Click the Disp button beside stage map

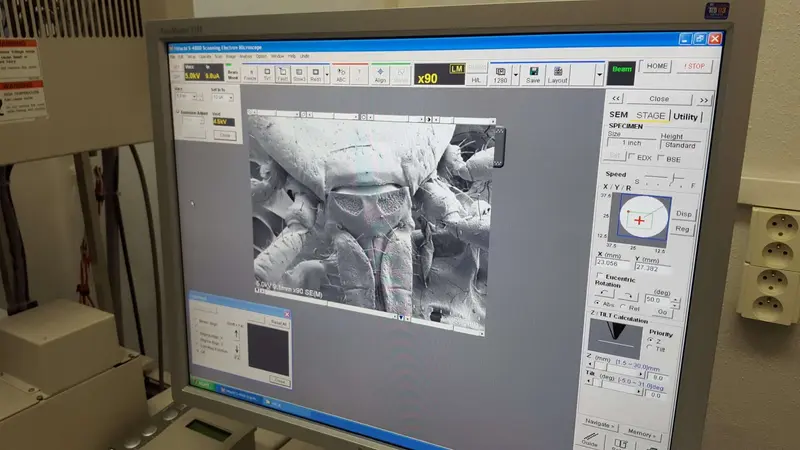pos(683,214)
